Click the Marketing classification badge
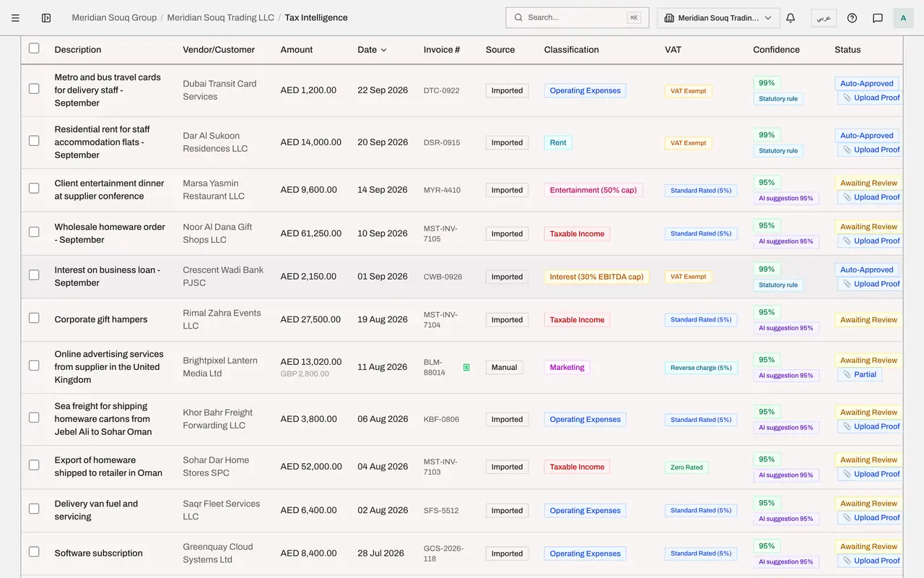 [x=567, y=367]
